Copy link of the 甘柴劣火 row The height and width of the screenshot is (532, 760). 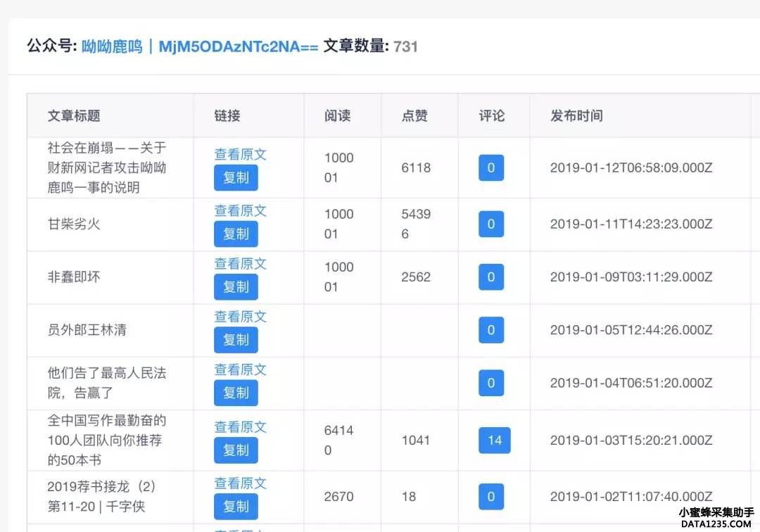(x=236, y=234)
